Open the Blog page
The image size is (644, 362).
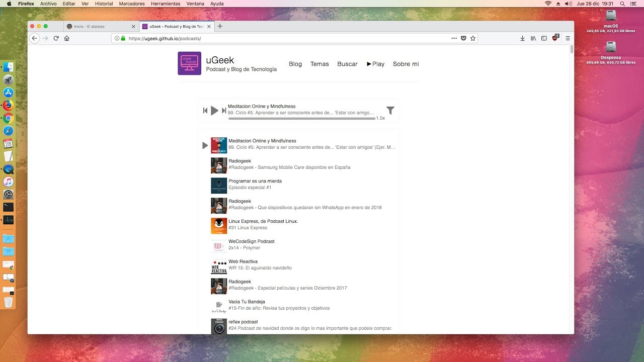point(295,64)
